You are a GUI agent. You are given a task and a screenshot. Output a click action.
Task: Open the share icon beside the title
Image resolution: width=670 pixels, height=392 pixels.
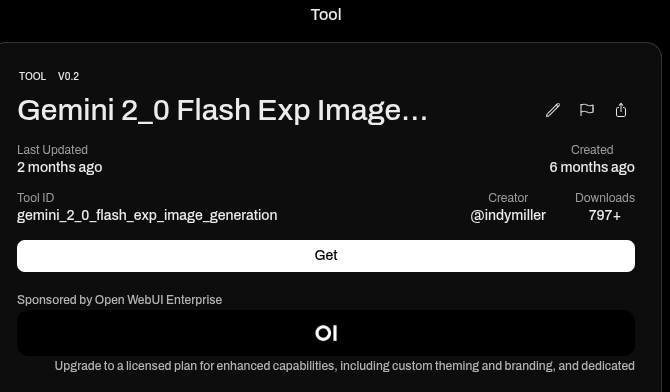pyautogui.click(x=621, y=110)
